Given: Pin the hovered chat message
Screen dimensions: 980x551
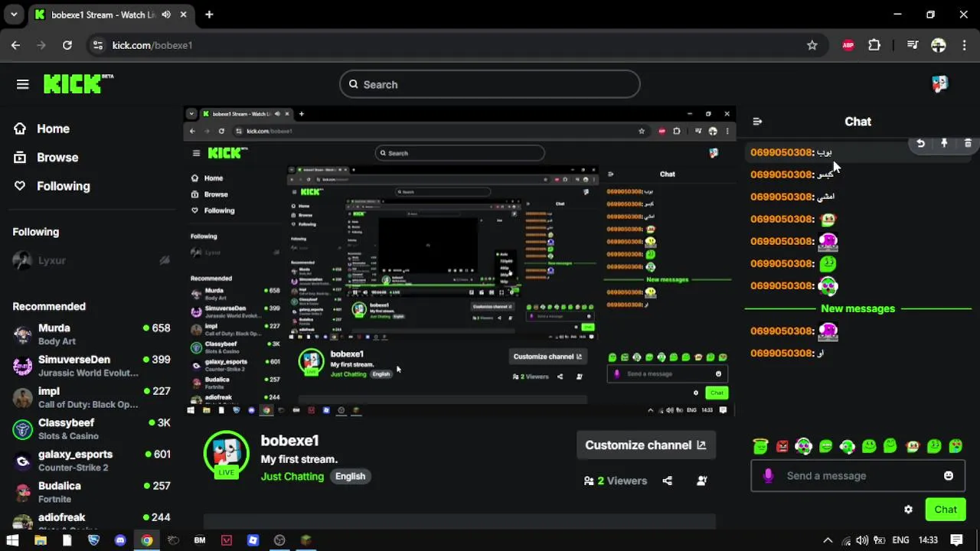Looking at the screenshot, I should point(944,143).
